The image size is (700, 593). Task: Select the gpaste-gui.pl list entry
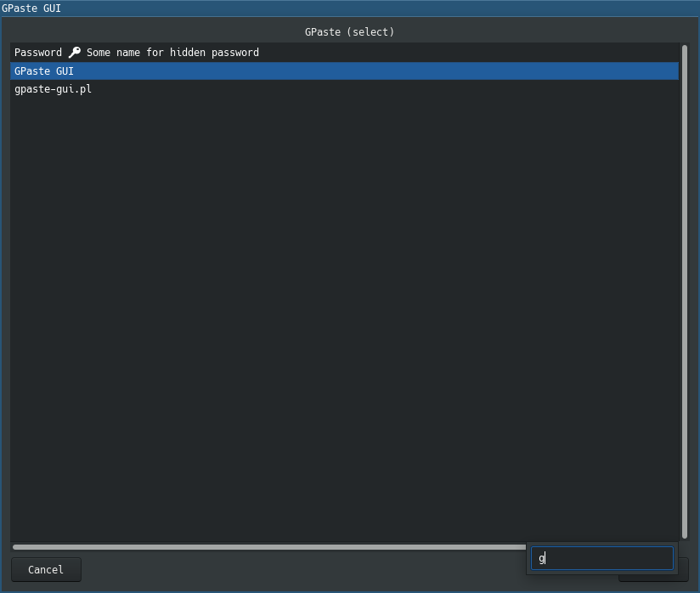point(344,89)
